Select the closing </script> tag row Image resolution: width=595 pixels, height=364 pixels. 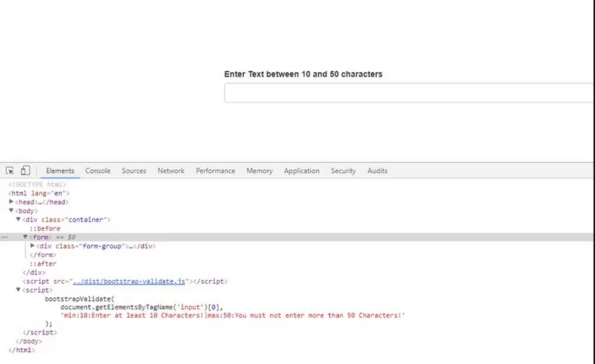[40, 333]
